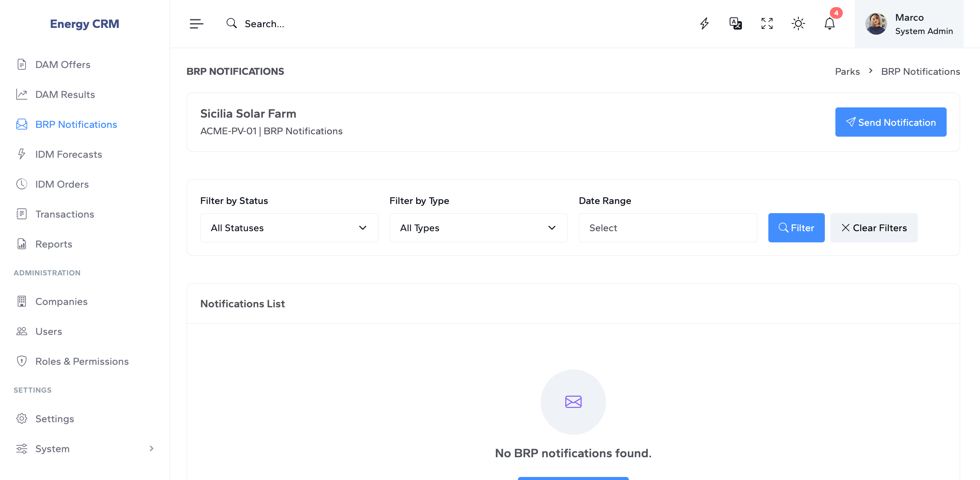Navigate to Parks in the breadcrumb
The width and height of the screenshot is (980, 480).
click(847, 71)
